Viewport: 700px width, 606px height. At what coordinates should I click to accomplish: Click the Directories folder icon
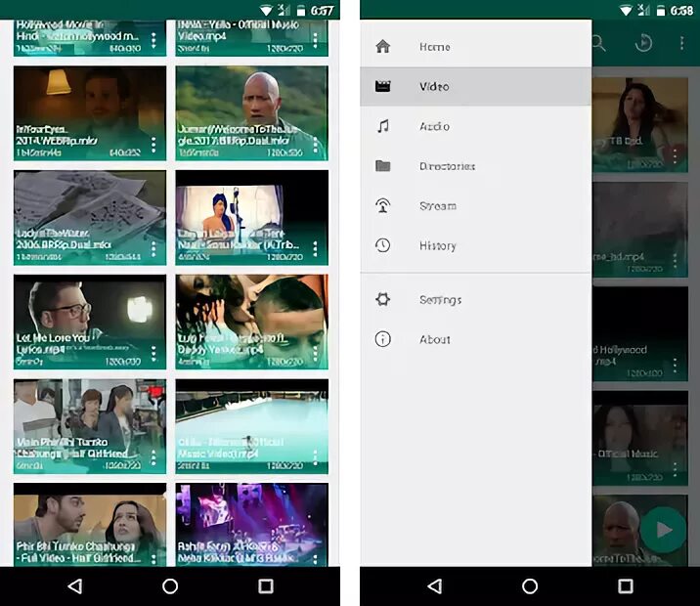point(383,166)
